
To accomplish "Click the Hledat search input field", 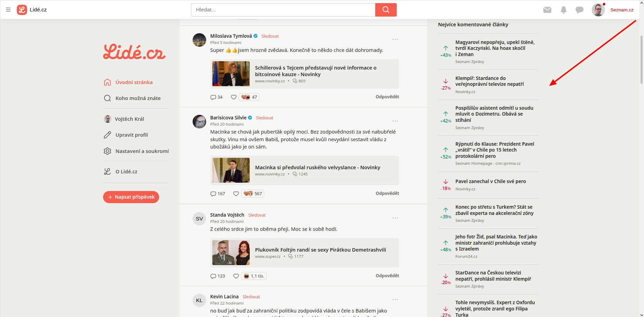I will click(283, 10).
